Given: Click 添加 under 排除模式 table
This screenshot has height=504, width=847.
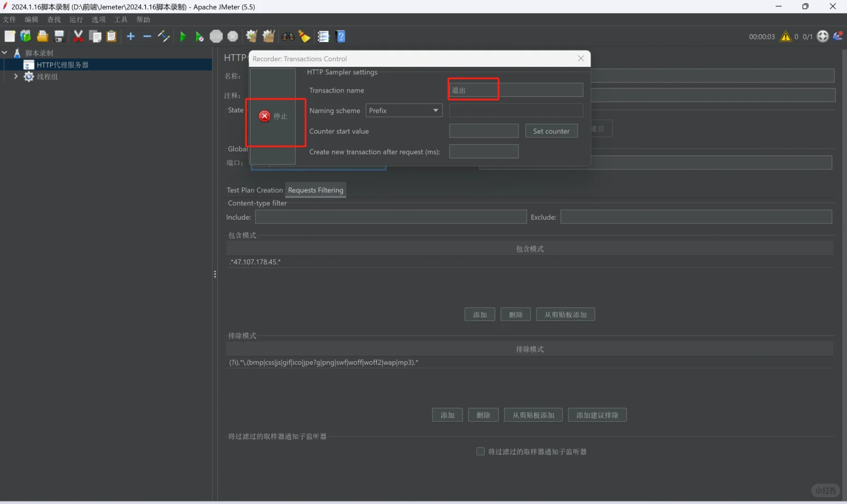Looking at the screenshot, I should 447,415.
